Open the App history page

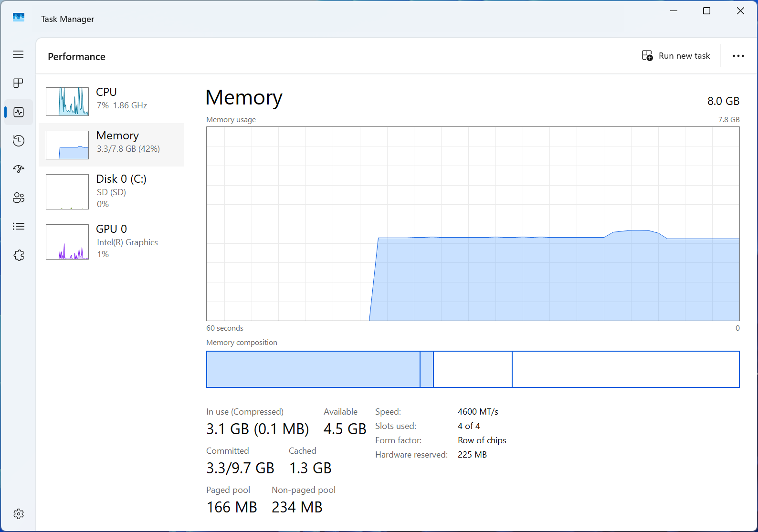click(x=18, y=141)
